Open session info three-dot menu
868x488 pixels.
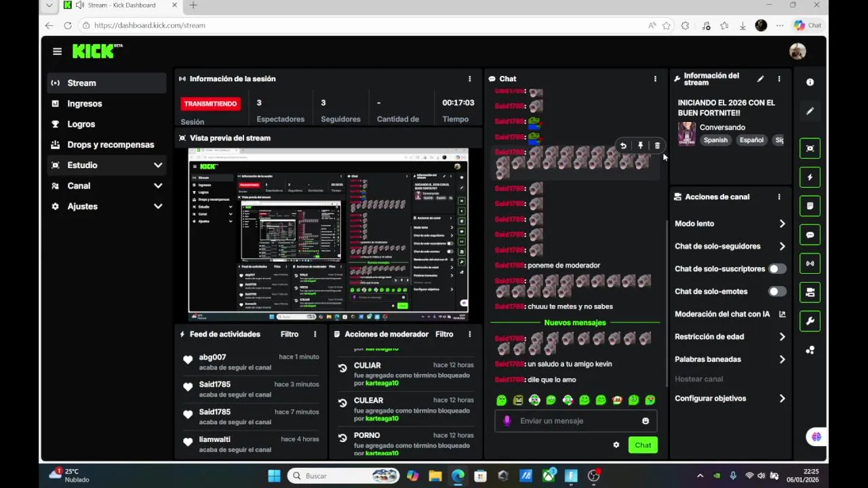click(x=469, y=79)
